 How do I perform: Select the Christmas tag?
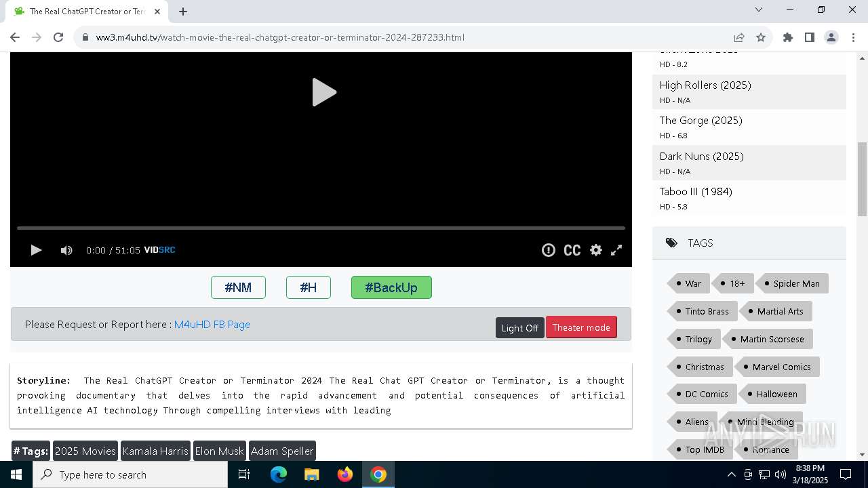pos(700,367)
